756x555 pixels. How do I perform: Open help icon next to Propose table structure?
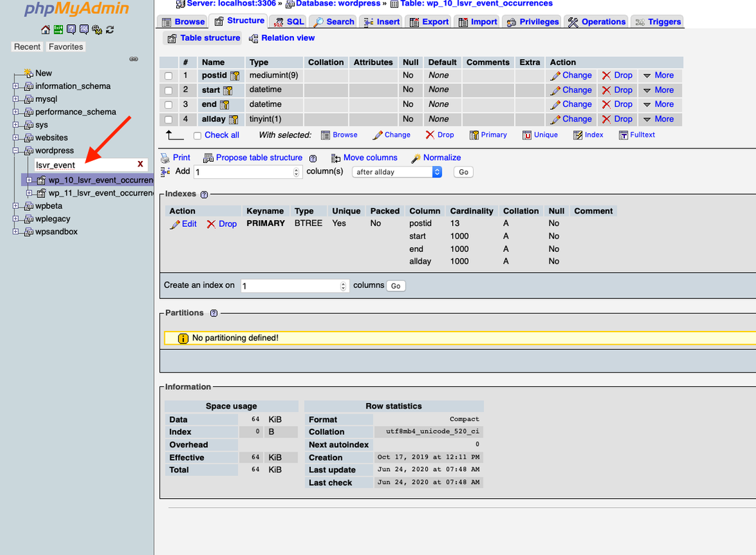[x=313, y=158]
